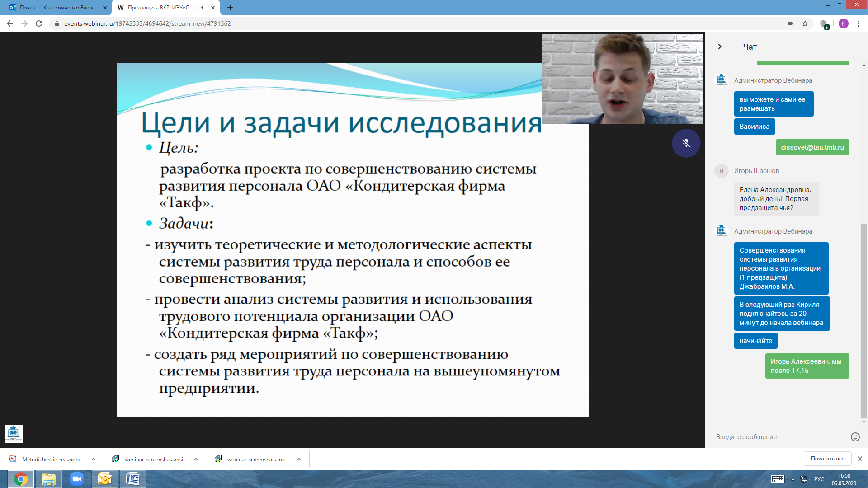Click Игорь Шаршов's avatar in chat
868x488 pixels.
(722, 171)
